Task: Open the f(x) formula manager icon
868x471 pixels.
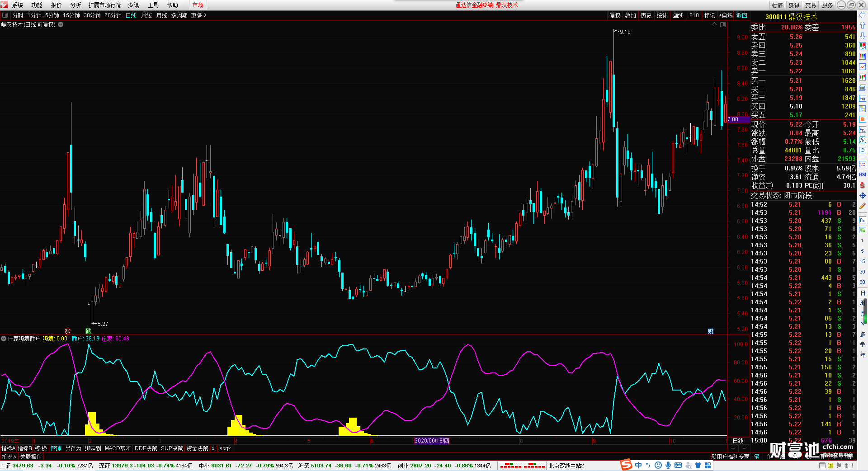Action: click(x=863, y=140)
